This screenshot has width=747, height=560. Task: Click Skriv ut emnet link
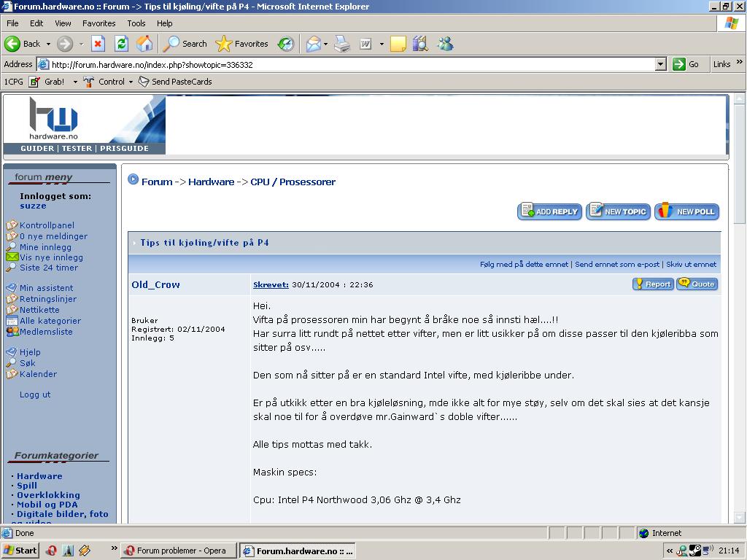(692, 264)
